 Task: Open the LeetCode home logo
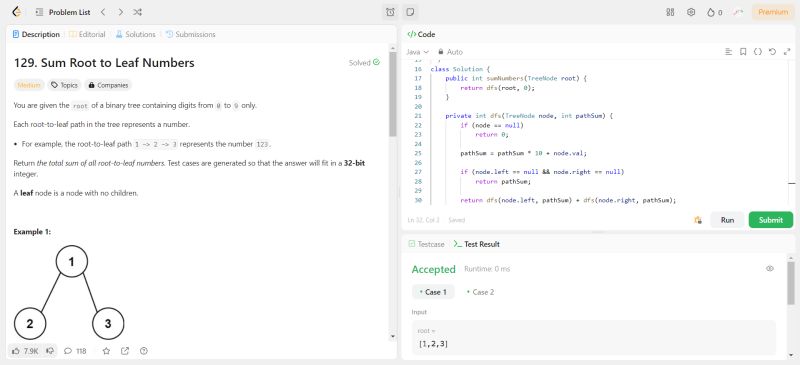click(x=17, y=12)
